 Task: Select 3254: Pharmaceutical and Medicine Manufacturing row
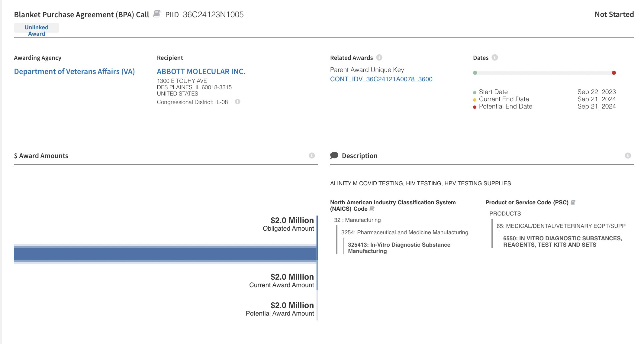(x=404, y=232)
